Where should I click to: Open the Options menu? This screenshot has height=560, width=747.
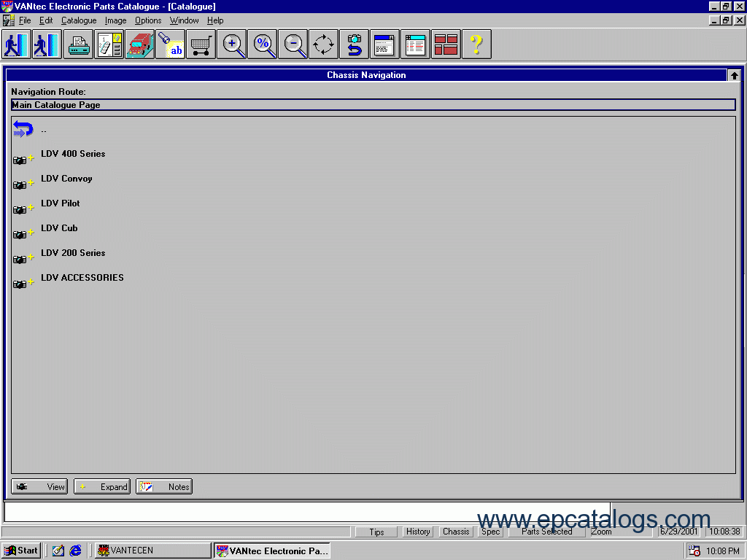click(148, 20)
